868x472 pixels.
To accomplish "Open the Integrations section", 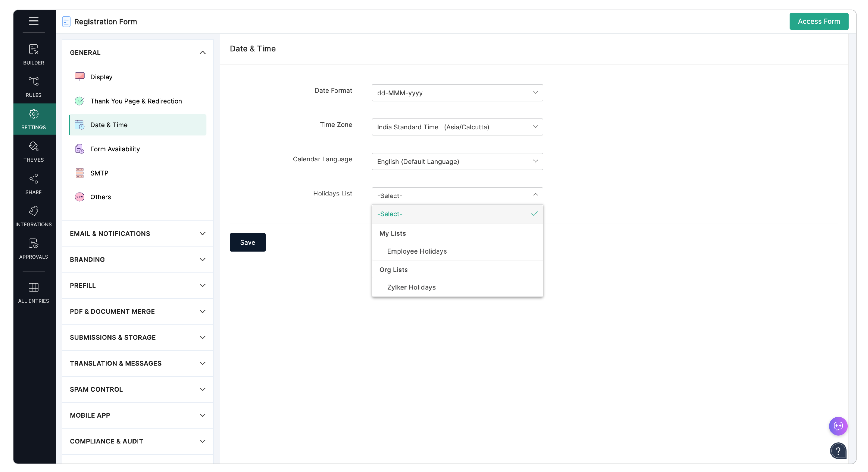I will [34, 215].
